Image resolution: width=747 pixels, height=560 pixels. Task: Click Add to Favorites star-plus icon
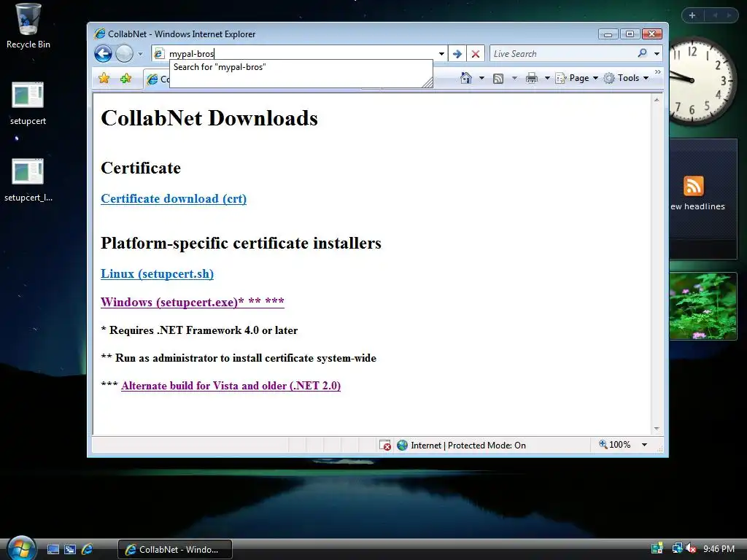[125, 78]
